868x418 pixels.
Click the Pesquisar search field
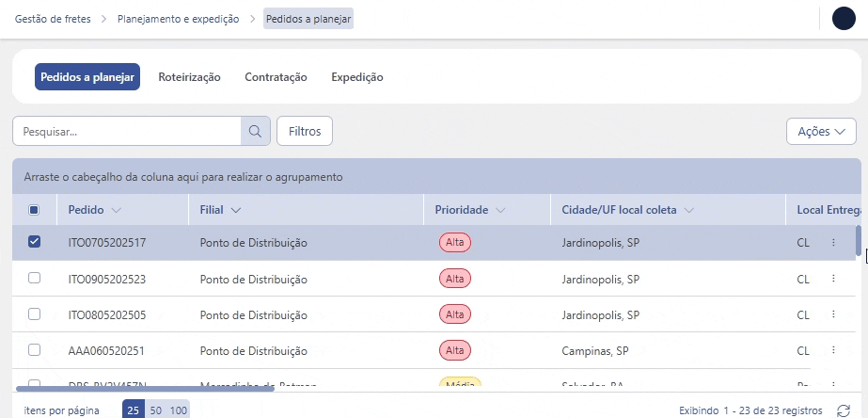point(127,132)
